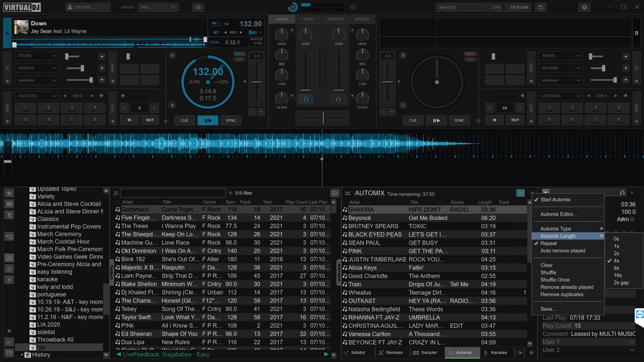
Task: Click the highlighted Automix options icon
Action: (x=520, y=193)
